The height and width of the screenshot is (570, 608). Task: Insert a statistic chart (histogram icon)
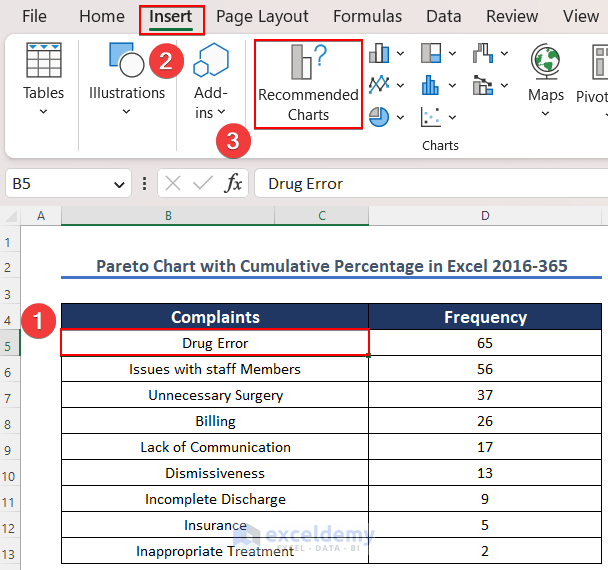(432, 85)
